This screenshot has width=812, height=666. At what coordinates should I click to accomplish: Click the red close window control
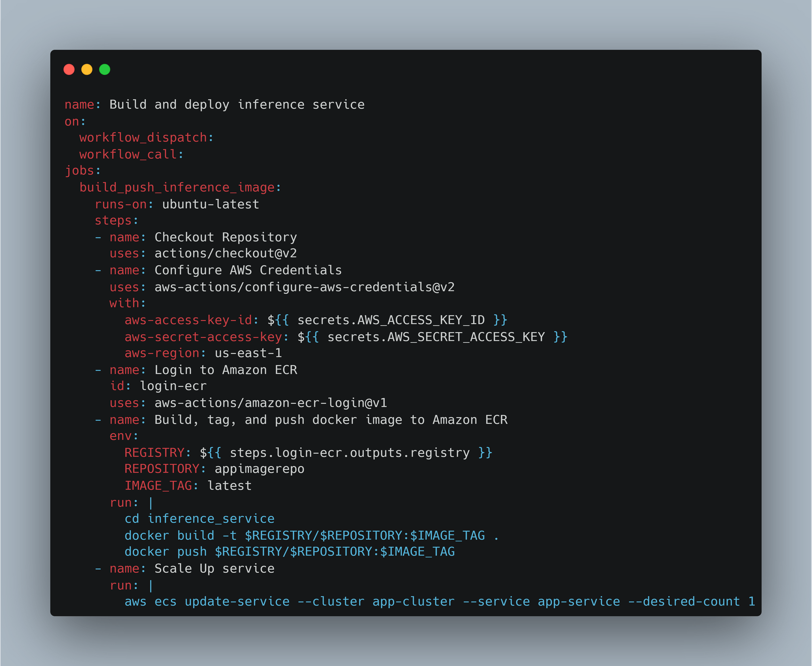click(x=69, y=69)
